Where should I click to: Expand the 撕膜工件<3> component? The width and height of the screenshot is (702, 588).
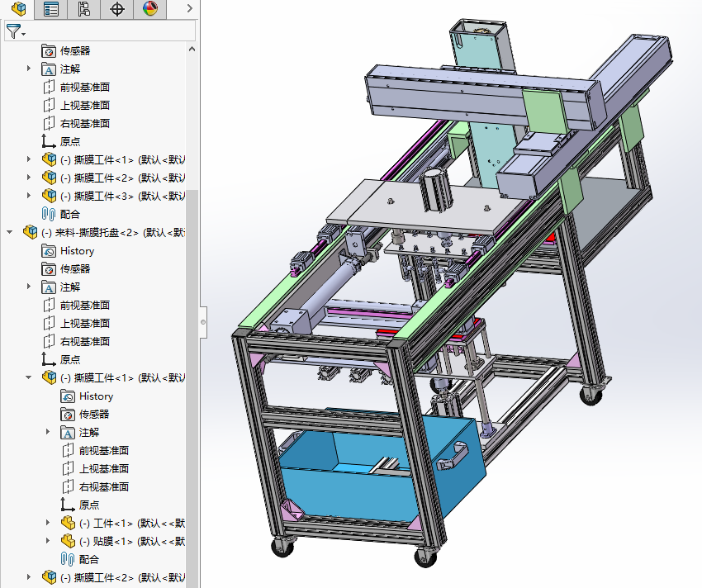click(x=29, y=195)
